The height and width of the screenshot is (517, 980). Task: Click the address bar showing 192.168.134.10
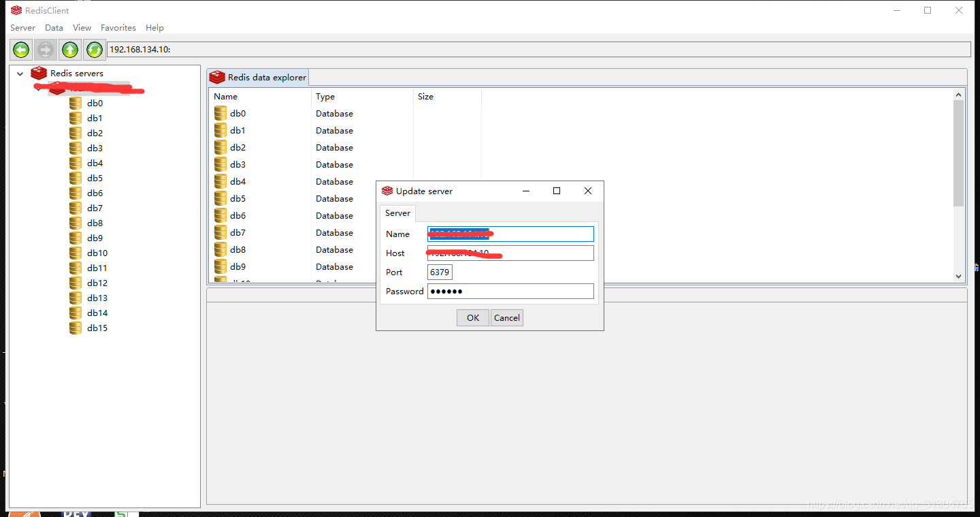pyautogui.click(x=539, y=50)
